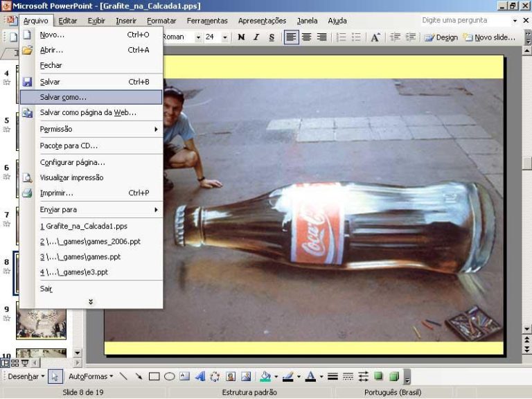Screen dimensions: 532x399
Task: Expand Permissão submenu
Action: [91, 130]
